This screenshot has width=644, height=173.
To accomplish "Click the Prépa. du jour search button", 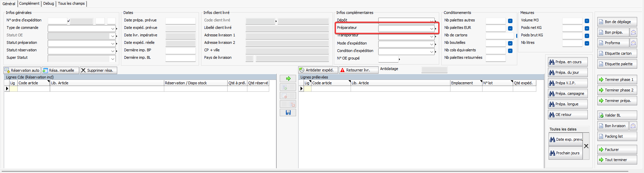I will (x=567, y=73).
